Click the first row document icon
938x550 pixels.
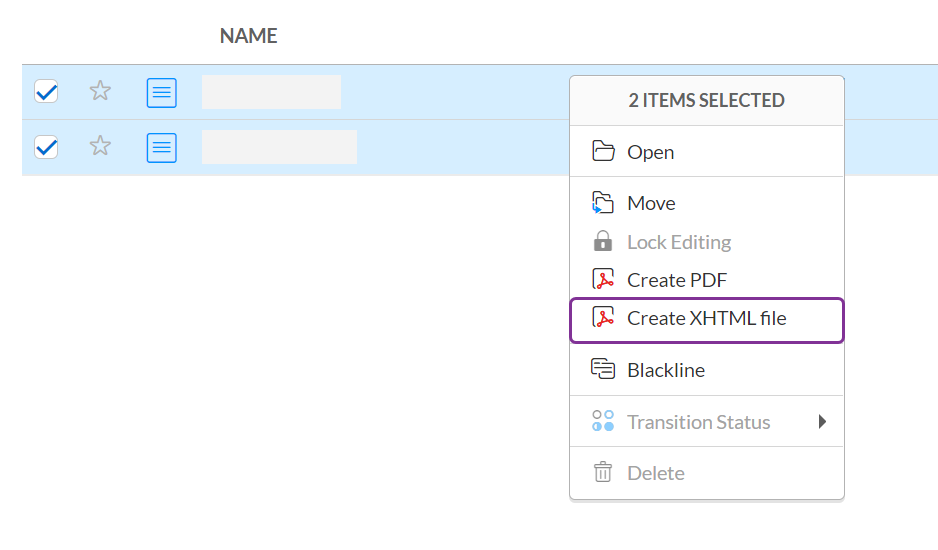pos(162,93)
